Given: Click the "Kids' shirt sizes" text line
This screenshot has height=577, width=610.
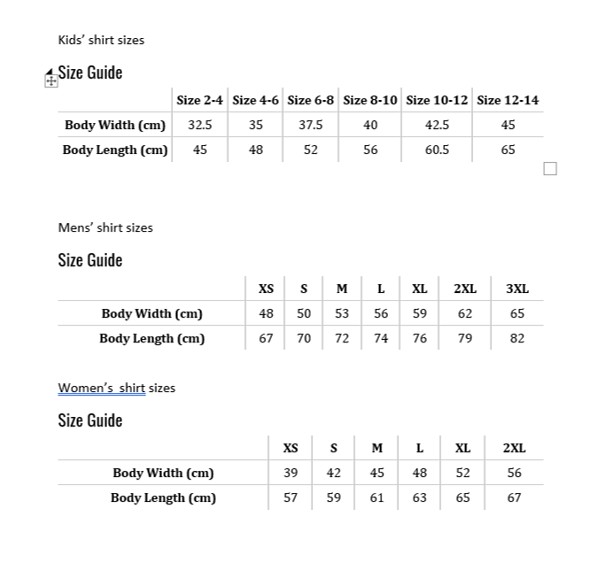Looking at the screenshot, I should (101, 40).
